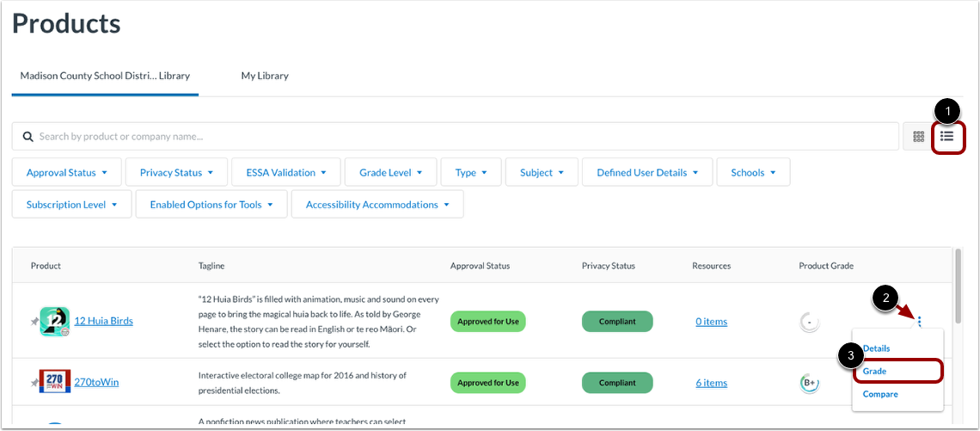Select Madison County School District Library tab
The image size is (980, 431).
[105, 76]
